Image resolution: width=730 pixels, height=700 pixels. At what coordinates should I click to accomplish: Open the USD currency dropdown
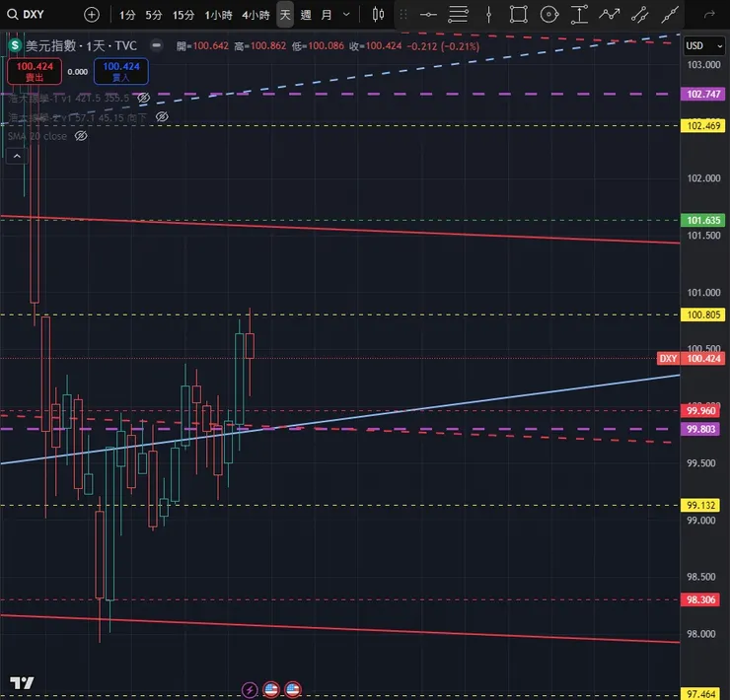pyautogui.click(x=704, y=46)
